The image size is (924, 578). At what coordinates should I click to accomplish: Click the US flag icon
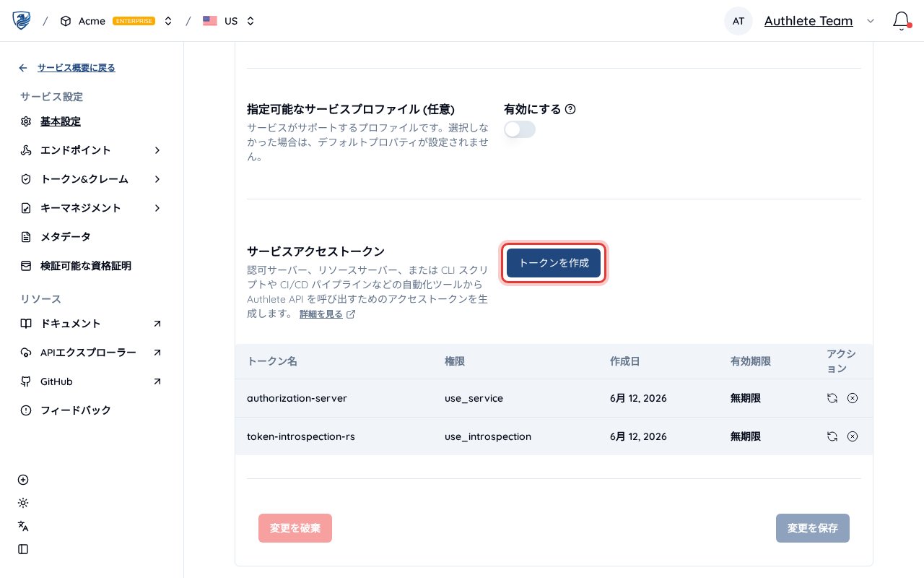point(210,21)
